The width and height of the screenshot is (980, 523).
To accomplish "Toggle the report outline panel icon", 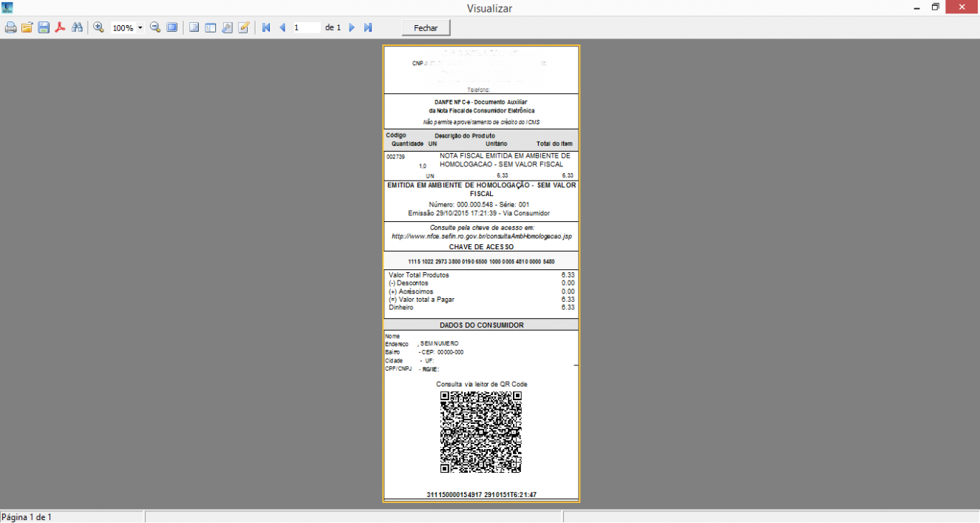I will [194, 27].
